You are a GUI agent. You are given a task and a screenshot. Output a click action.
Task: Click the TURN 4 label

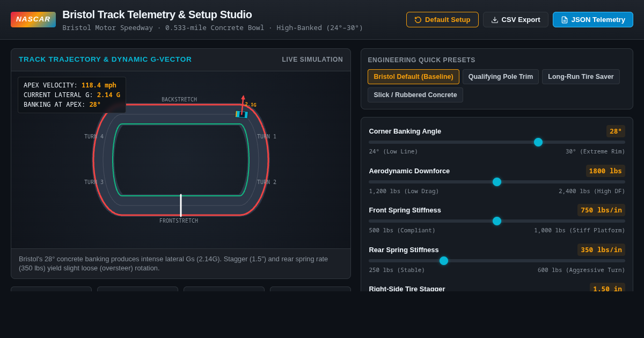(94, 137)
